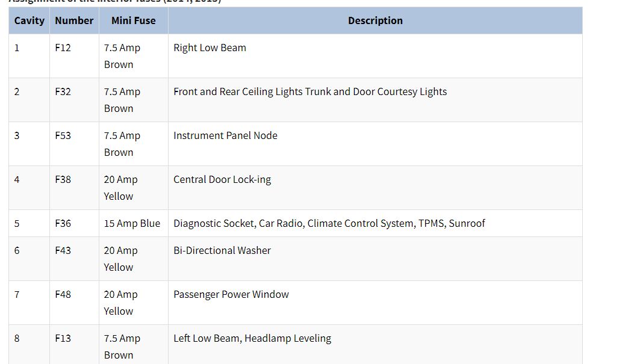Click the Cavity column header
The height and width of the screenshot is (364, 631).
click(x=30, y=20)
